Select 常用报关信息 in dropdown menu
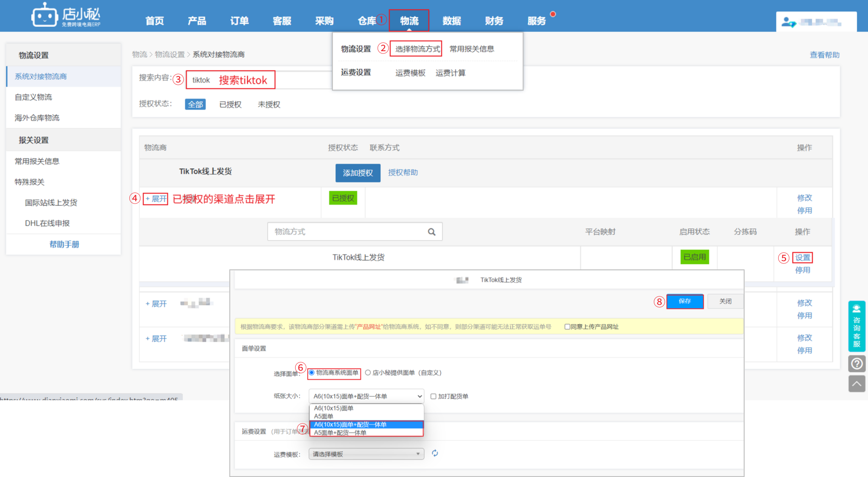The image size is (868, 477). click(472, 49)
